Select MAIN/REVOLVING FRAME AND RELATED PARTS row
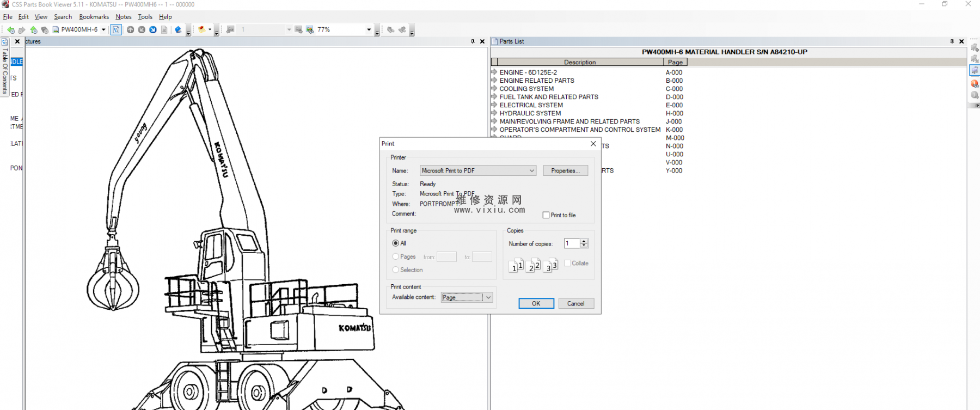Screen dimensions: 980x410 point(569,121)
